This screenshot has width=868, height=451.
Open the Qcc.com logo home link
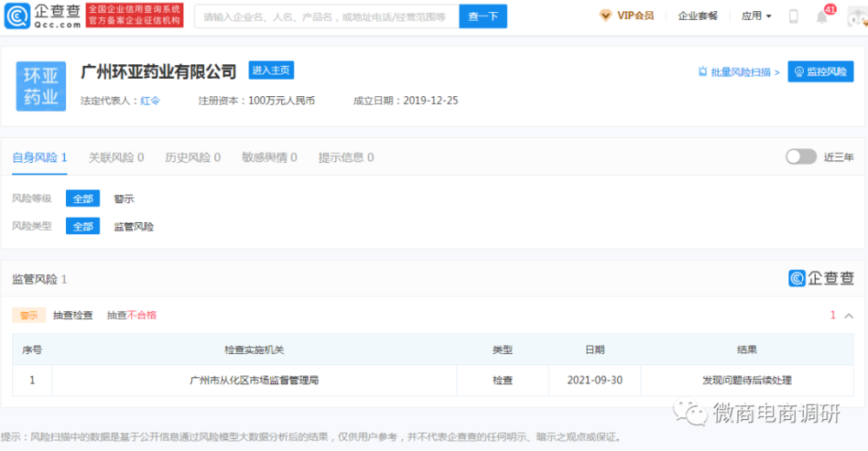coord(43,16)
